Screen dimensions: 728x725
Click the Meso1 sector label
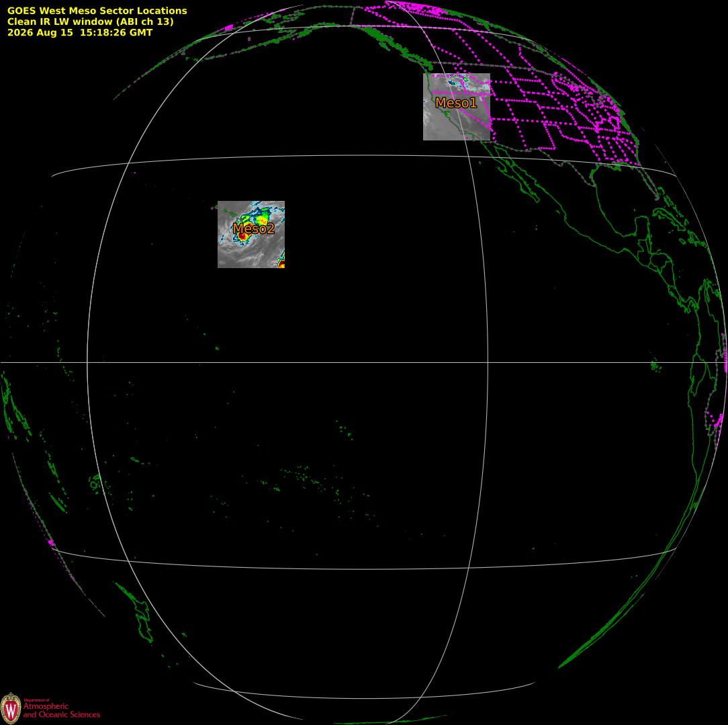pyautogui.click(x=456, y=103)
